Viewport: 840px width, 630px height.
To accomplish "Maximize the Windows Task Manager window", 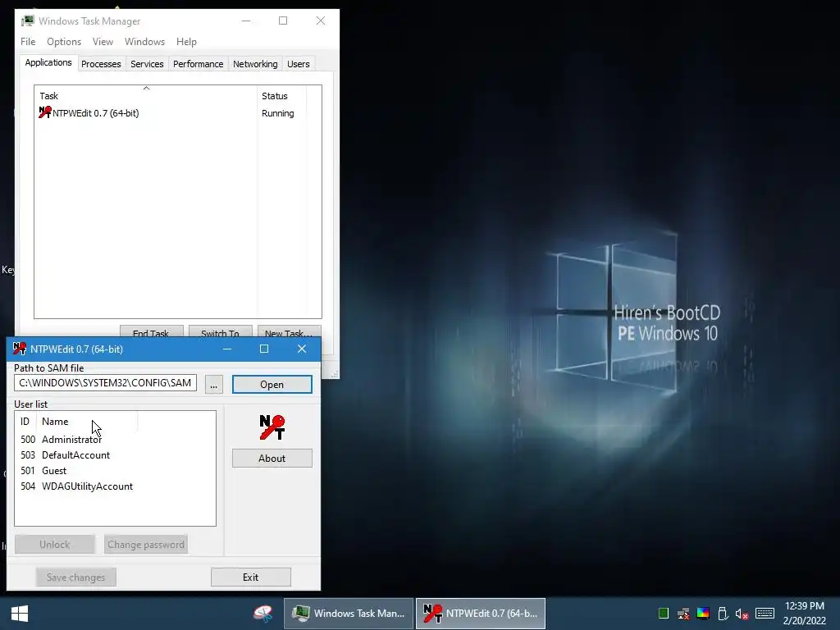I will (x=283, y=21).
